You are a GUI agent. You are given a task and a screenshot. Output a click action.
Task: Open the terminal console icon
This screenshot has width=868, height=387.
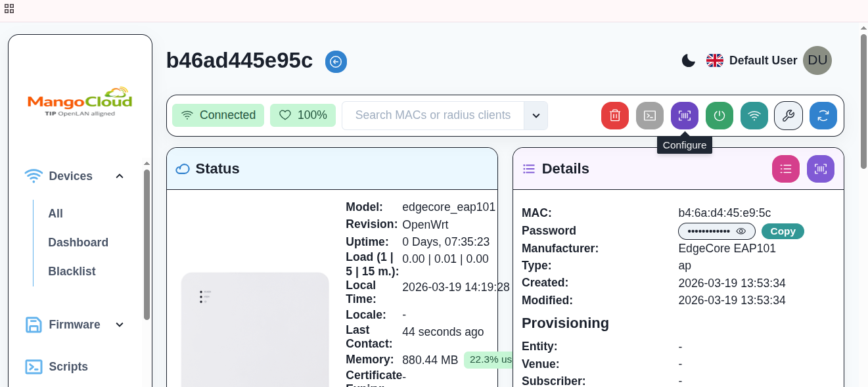coord(649,116)
